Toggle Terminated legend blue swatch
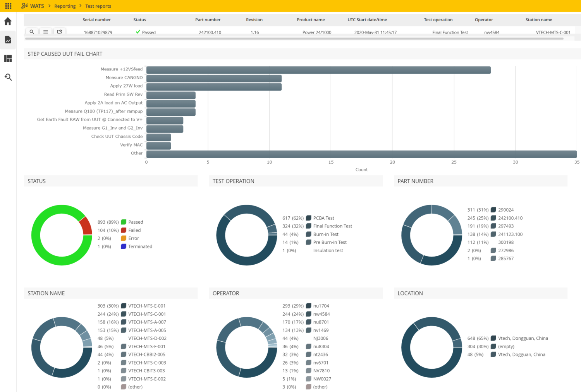Image resolution: width=581 pixels, height=392 pixels. coord(124,246)
